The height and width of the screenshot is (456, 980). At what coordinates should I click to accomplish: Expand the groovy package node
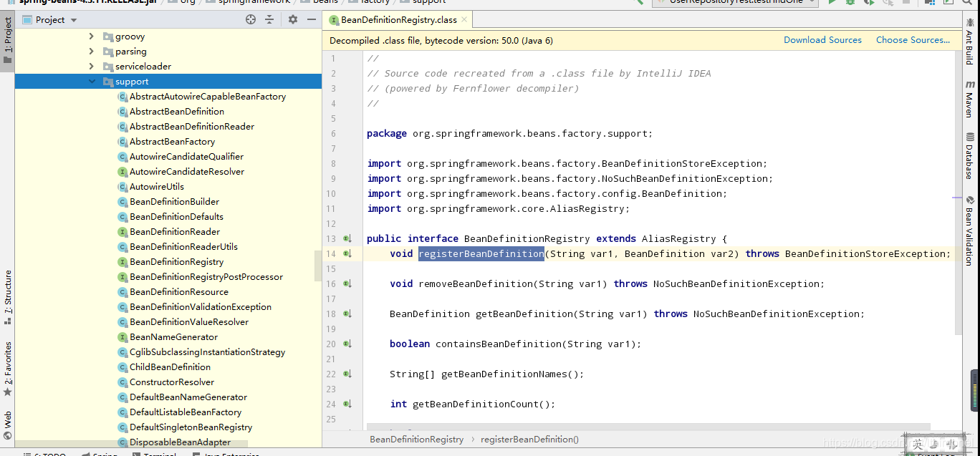pyautogui.click(x=91, y=37)
